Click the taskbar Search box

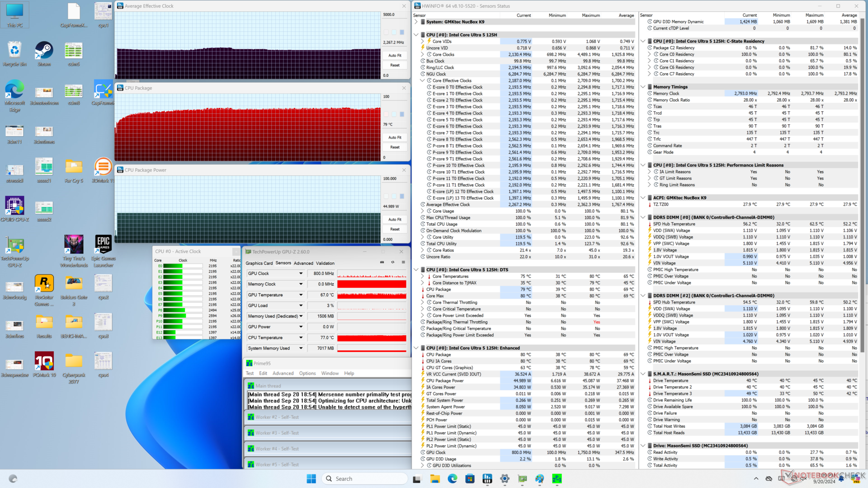click(x=365, y=479)
